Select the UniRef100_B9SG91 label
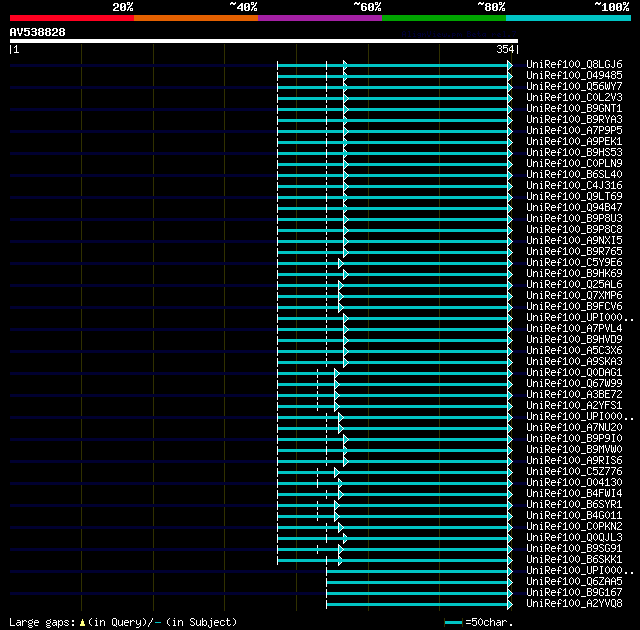This screenshot has height=630, width=640. coord(574,549)
